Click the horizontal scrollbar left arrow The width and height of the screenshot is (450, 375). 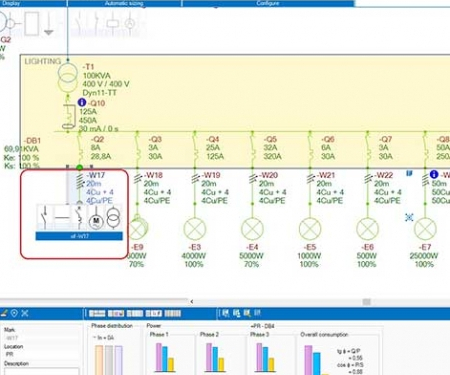pyautogui.click(x=192, y=301)
